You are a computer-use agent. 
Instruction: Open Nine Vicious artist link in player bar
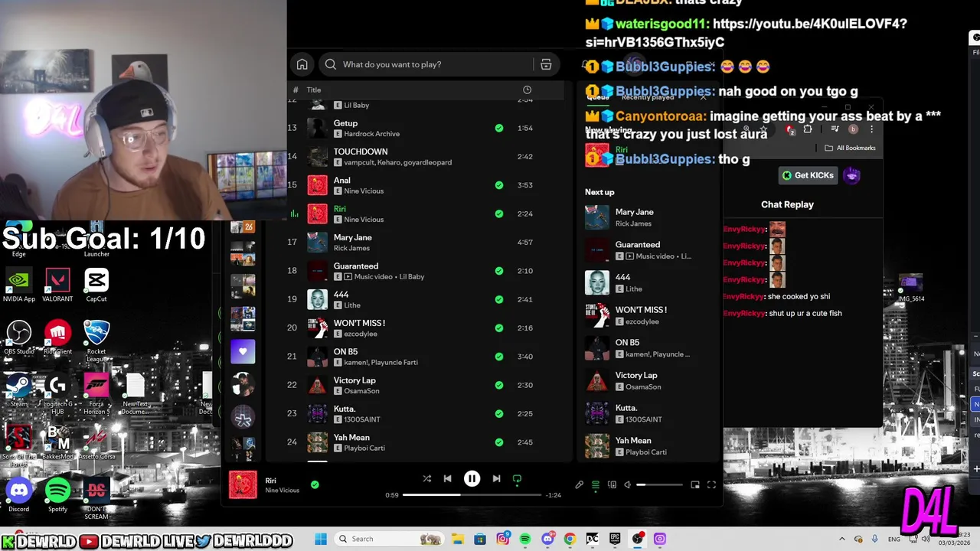pyautogui.click(x=282, y=491)
